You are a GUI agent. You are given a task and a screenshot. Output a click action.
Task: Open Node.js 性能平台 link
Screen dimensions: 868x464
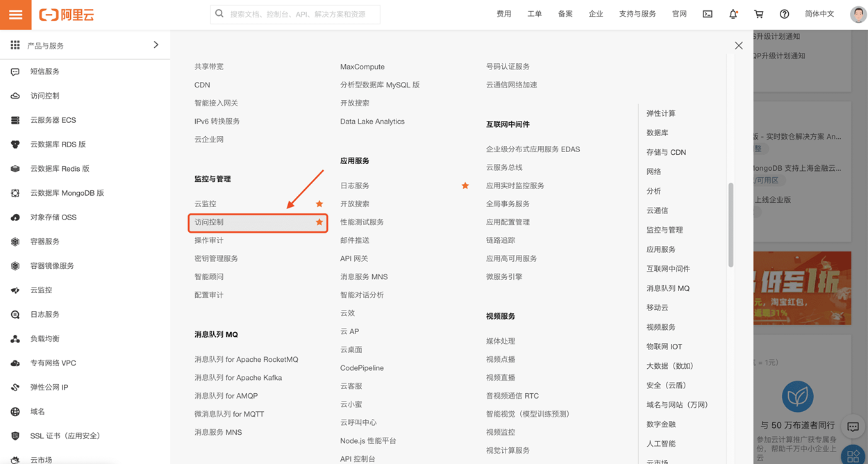(x=368, y=441)
